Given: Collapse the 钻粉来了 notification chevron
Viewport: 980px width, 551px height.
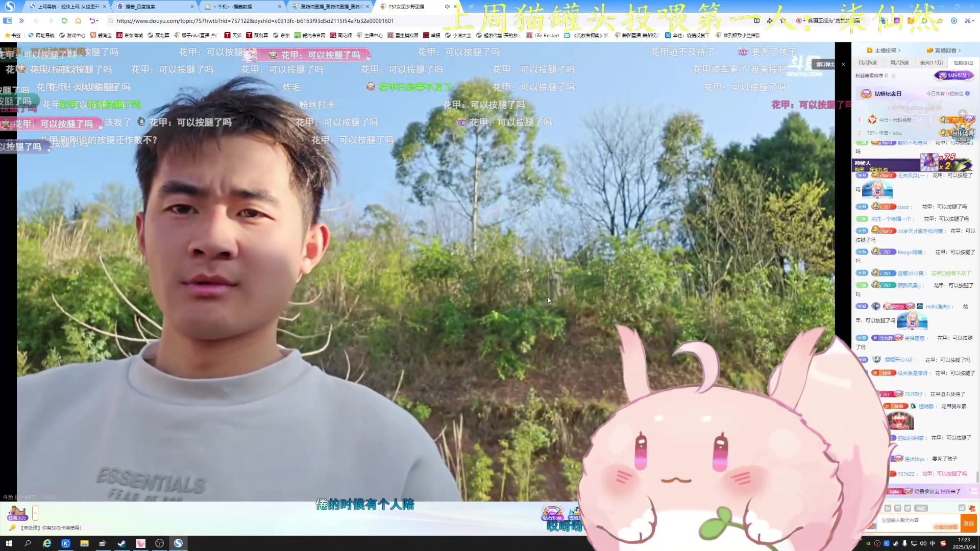Looking at the screenshot, I should tap(973, 491).
